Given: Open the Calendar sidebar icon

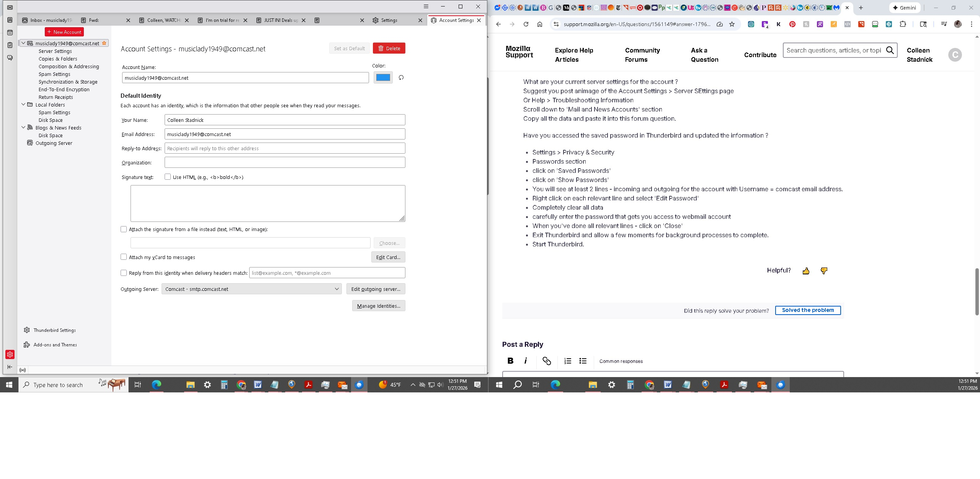Looking at the screenshot, I should click(10, 33).
